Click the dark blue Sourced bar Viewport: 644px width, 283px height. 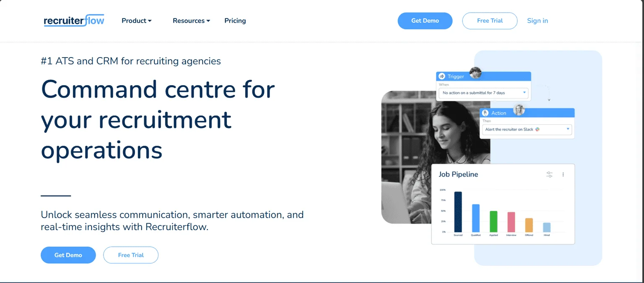tap(458, 212)
